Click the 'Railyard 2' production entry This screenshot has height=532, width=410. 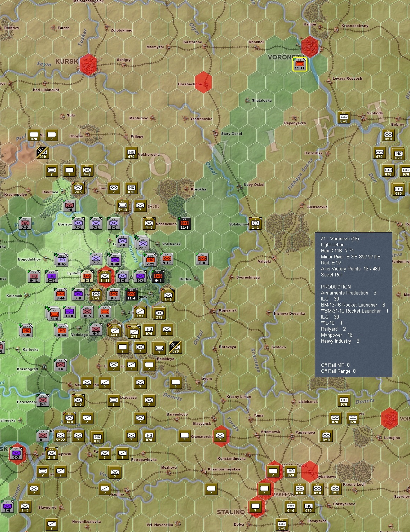coord(333,329)
